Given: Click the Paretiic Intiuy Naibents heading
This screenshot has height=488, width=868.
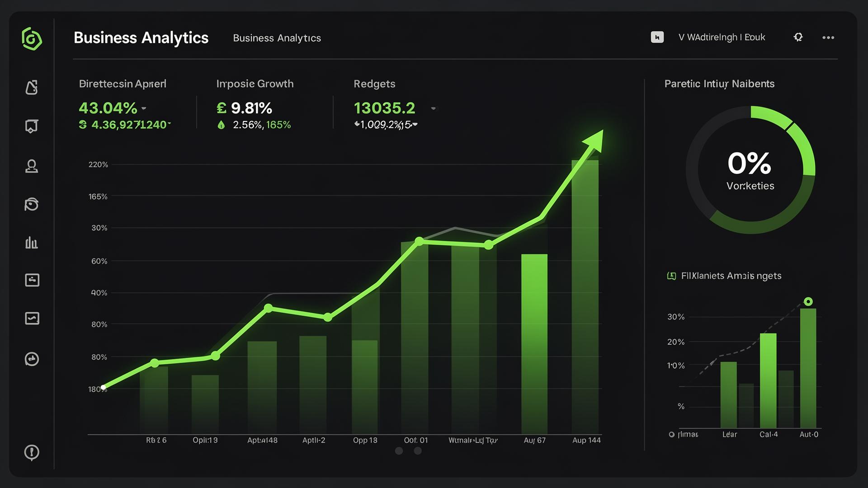Looking at the screenshot, I should tap(719, 84).
